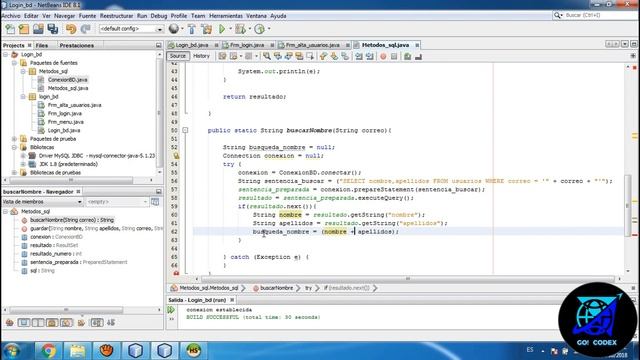The image size is (640, 360).
Task: Click buscarNombre in the breadcrumb bar
Action: (x=276, y=288)
